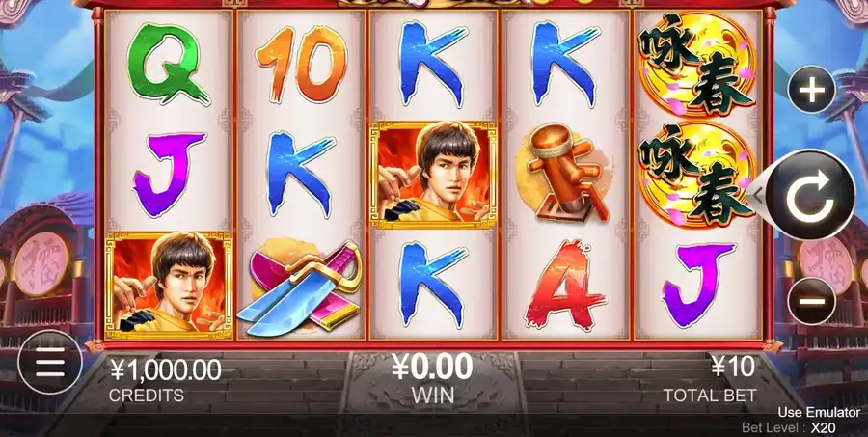Image resolution: width=868 pixels, height=437 pixels.
Task: Click the orange 10 symbol
Action: (301, 65)
